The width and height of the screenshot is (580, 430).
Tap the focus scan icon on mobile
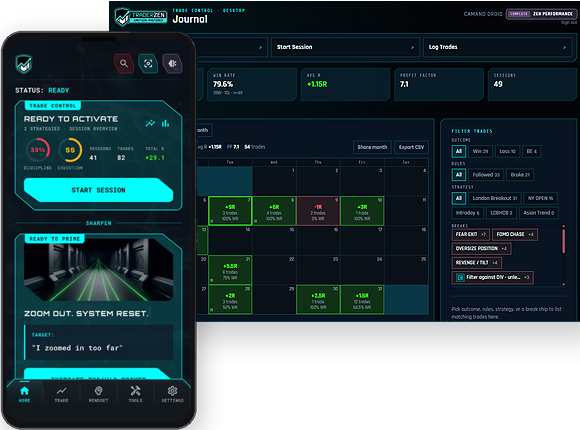pyautogui.click(x=148, y=63)
